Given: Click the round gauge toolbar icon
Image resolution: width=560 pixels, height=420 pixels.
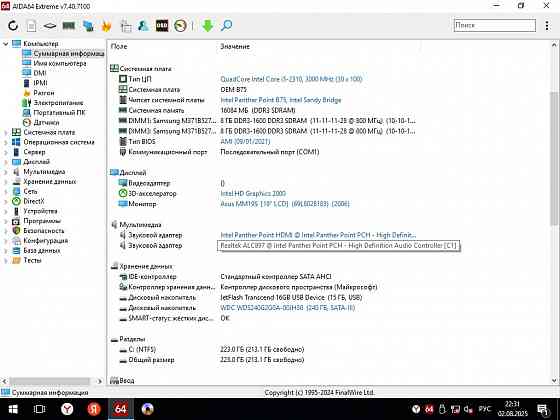Looking at the screenshot, I should tap(180, 26).
